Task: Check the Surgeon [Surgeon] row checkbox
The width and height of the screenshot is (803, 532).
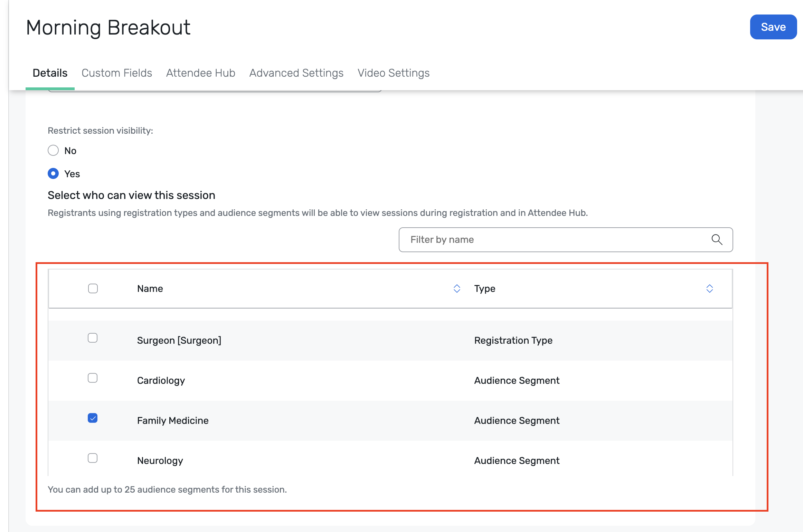Action: click(x=93, y=338)
